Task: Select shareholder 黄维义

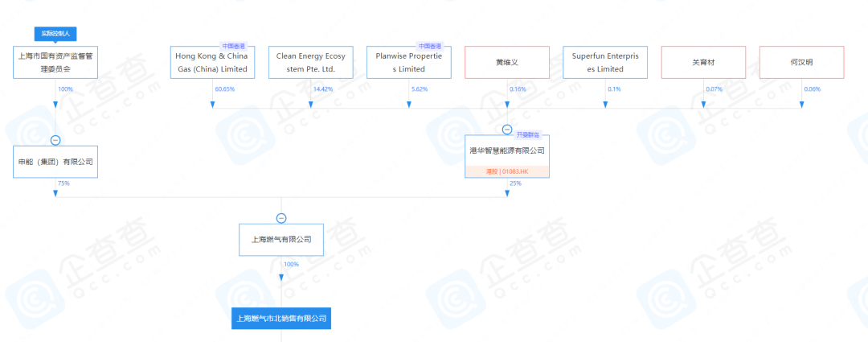Action: coord(507,62)
